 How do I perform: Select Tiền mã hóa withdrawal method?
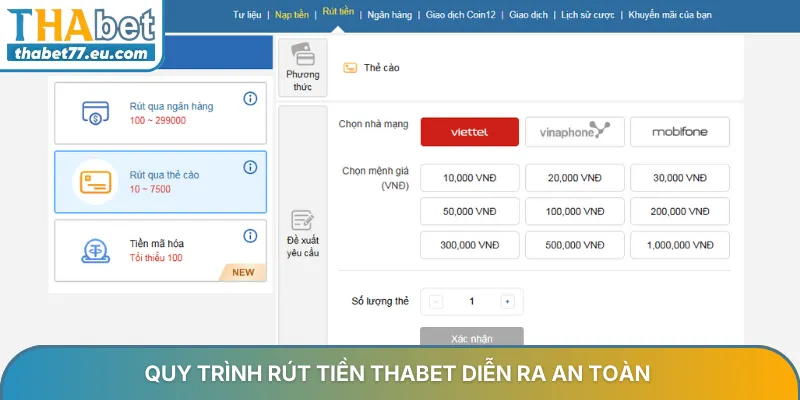point(160,251)
